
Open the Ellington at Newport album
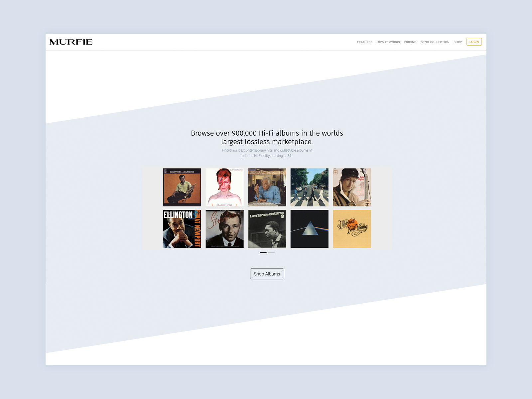click(182, 229)
